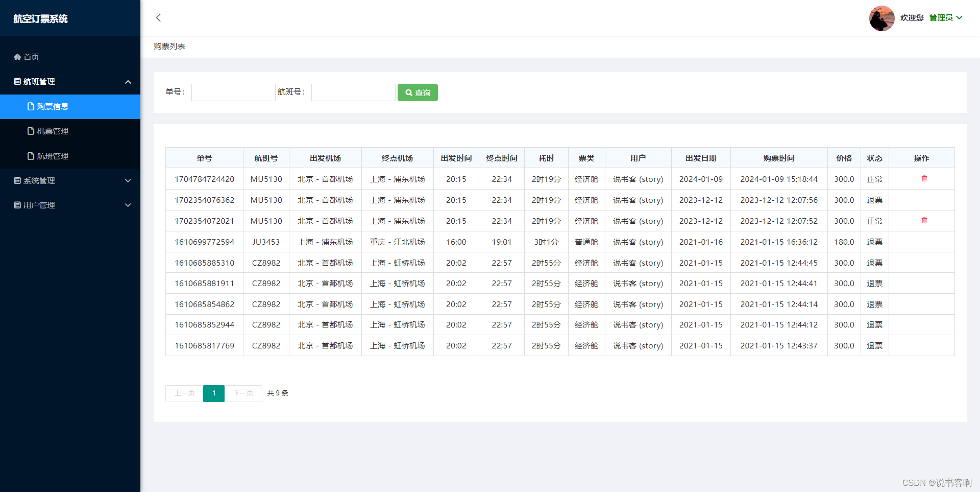Click the 单号 column header
This screenshot has width=980, height=492.
204,158
